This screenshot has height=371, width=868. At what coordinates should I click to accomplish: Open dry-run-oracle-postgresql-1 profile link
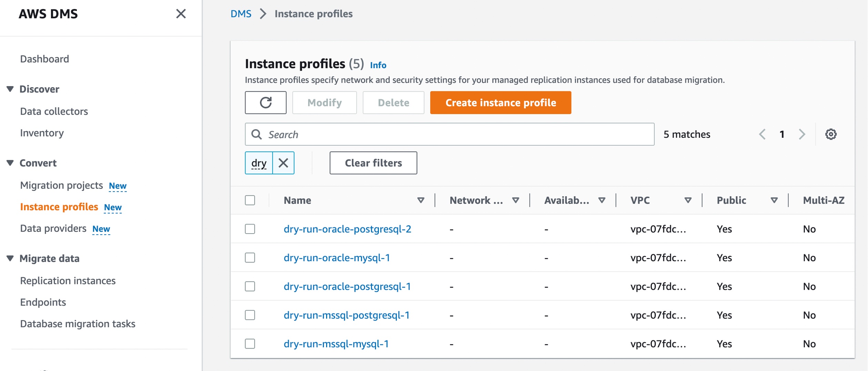coord(347,286)
